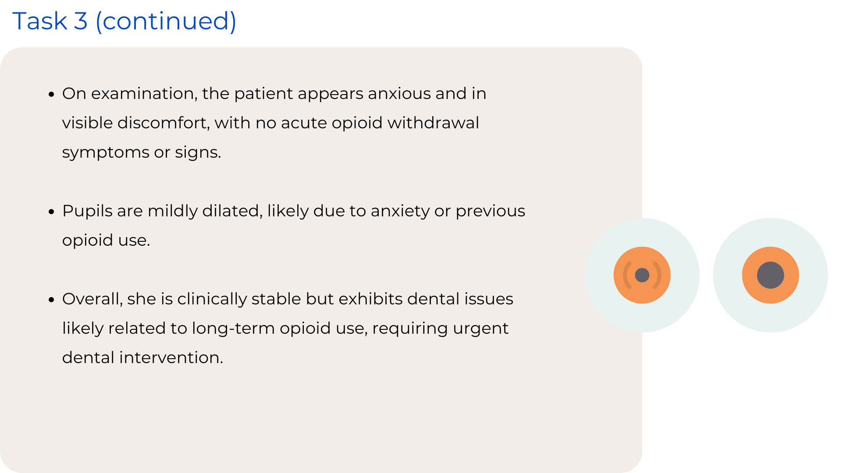The width and height of the screenshot is (868, 473).
Task: Click the second bullet point marker
Action: tap(52, 212)
